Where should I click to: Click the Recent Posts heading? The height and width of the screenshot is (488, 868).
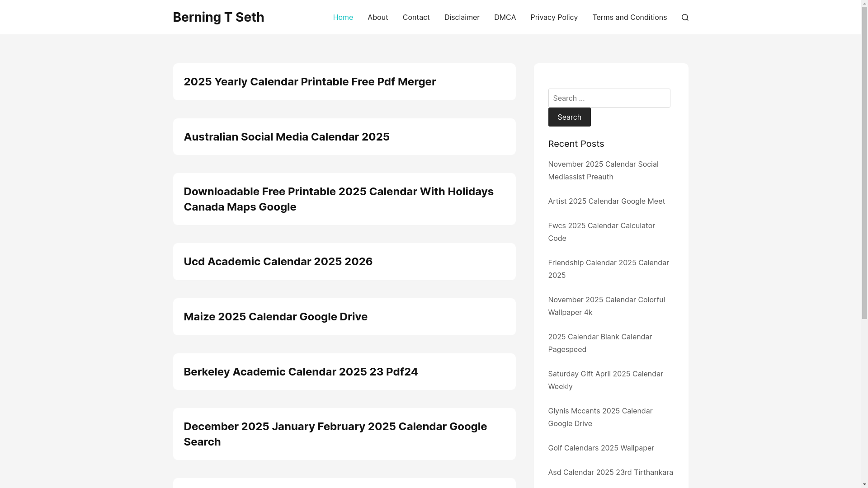click(576, 144)
